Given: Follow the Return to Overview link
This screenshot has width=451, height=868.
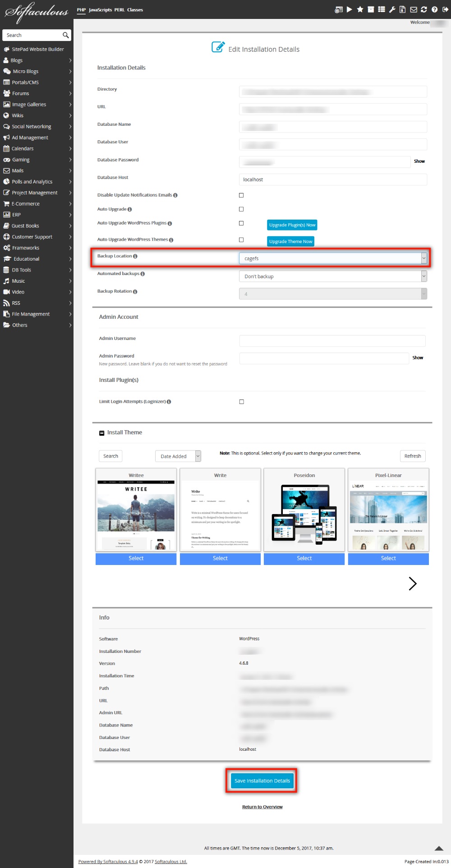Looking at the screenshot, I should tap(262, 807).
